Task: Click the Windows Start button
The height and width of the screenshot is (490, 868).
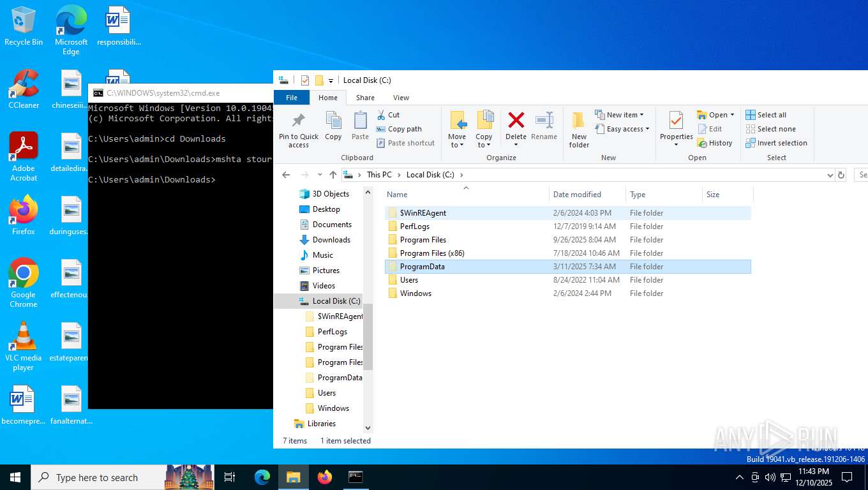Action: tap(15, 477)
